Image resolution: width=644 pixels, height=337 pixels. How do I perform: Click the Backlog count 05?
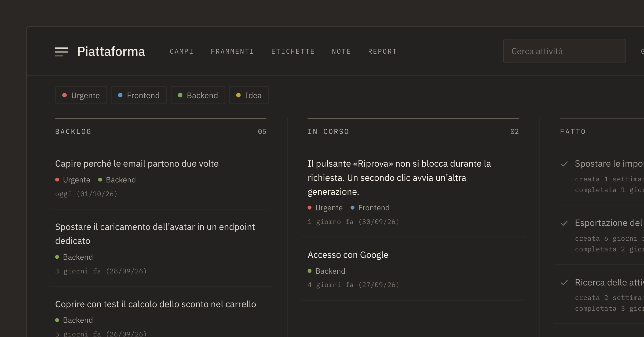click(x=262, y=131)
